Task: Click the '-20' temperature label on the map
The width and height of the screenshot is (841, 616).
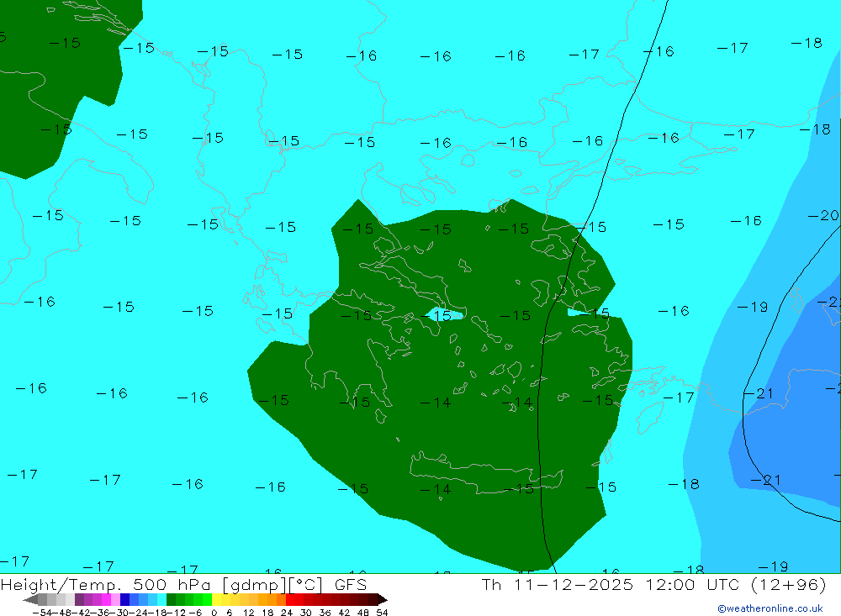Action: click(x=823, y=215)
